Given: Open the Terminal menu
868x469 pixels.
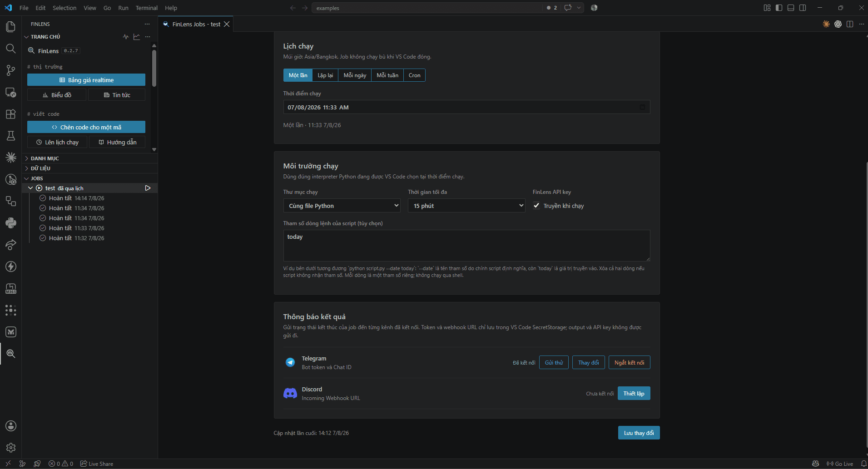Looking at the screenshot, I should coord(147,8).
